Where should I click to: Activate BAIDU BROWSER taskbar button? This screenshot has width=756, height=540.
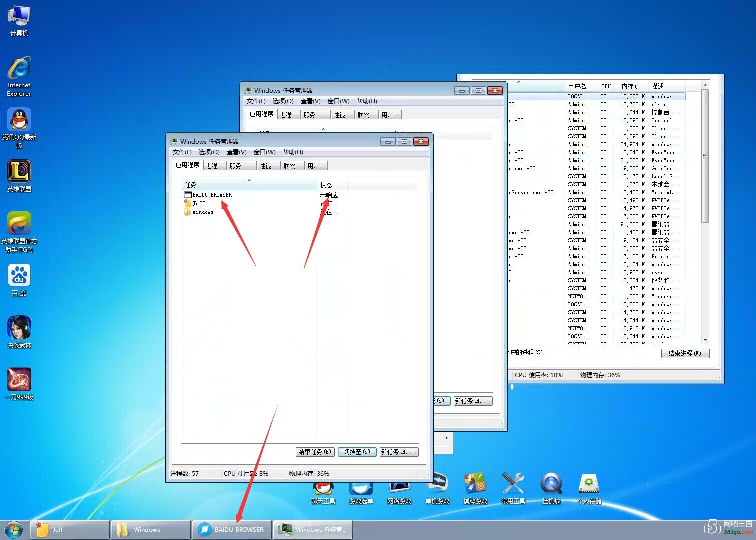click(231, 530)
